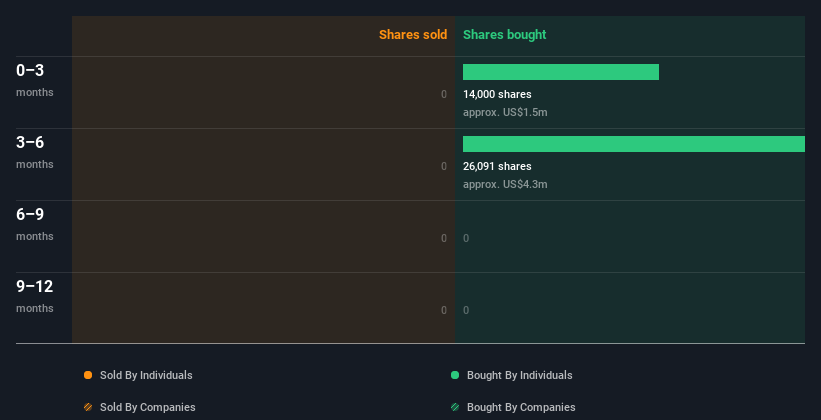Toggle the Sold By Companies legend label
The width and height of the screenshot is (821, 420).
point(147,407)
